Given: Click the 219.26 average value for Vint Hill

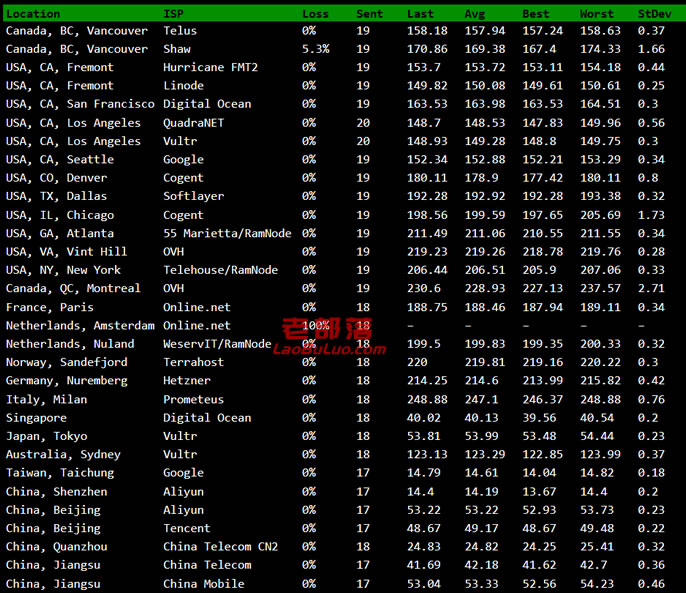Looking at the screenshot, I should (485, 252).
